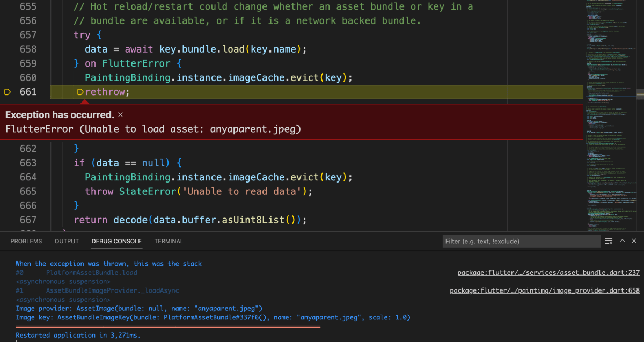Dismiss the 'Exception has occurred' widget
The width and height of the screenshot is (644, 342).
pos(121,114)
